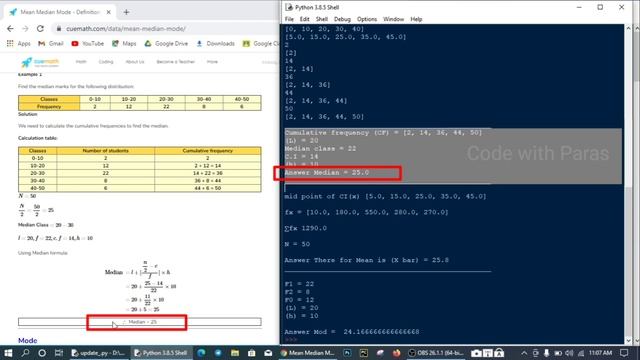This screenshot has height=360, width=640.
Task: Click the cuemath rocket logo
Action: (40, 62)
